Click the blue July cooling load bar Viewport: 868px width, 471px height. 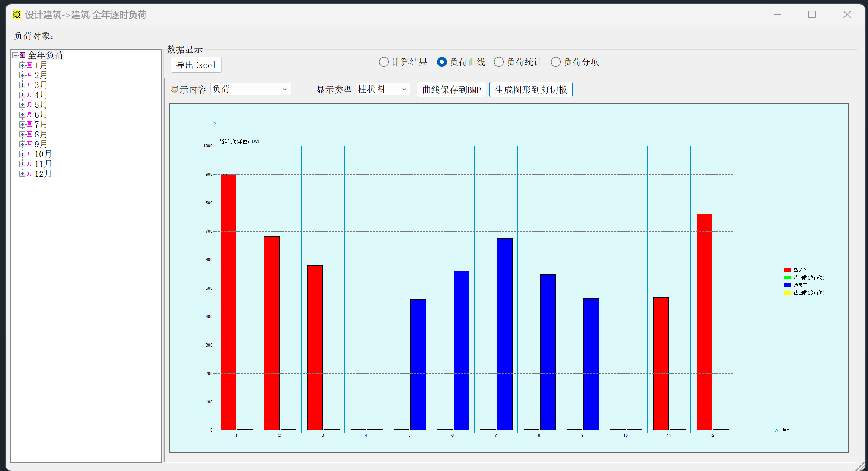[505, 334]
